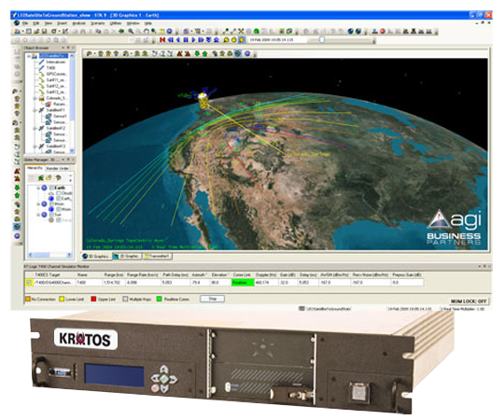Collapse the Moon node in Globe Manager
The image size is (504, 420).
(38, 203)
